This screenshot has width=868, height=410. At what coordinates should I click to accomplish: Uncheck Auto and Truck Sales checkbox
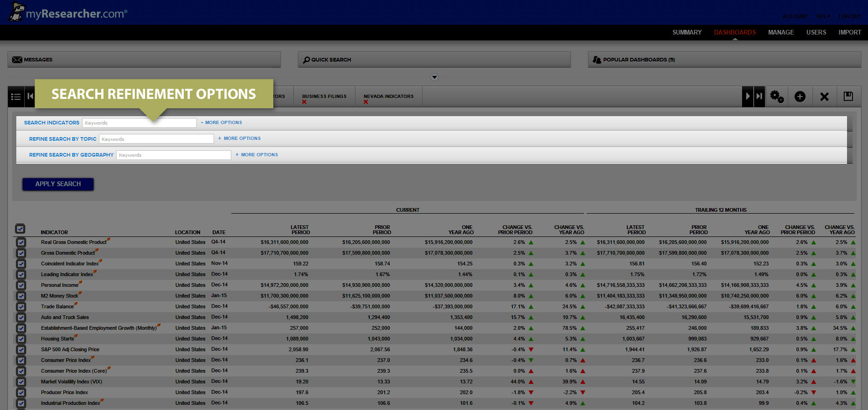click(x=21, y=318)
